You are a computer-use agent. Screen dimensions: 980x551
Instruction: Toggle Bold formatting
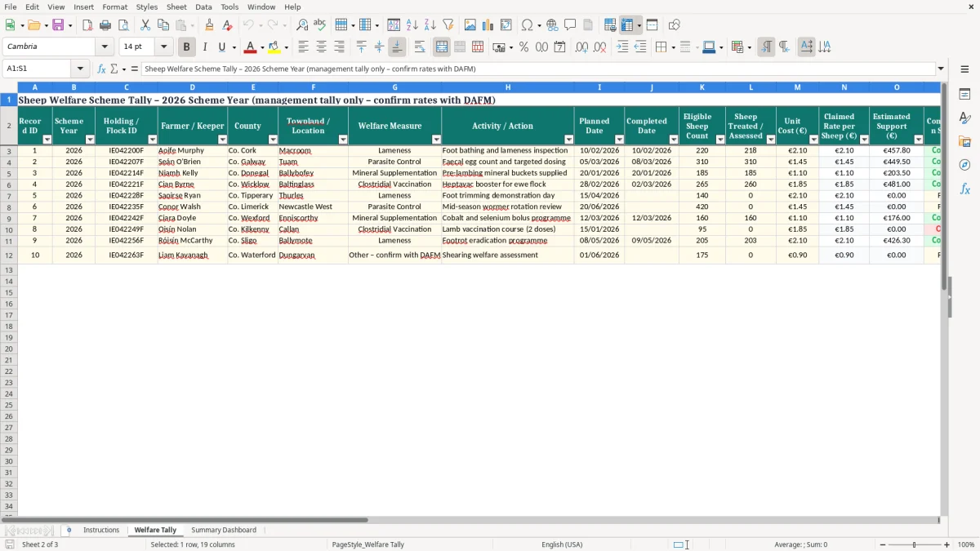[186, 47]
